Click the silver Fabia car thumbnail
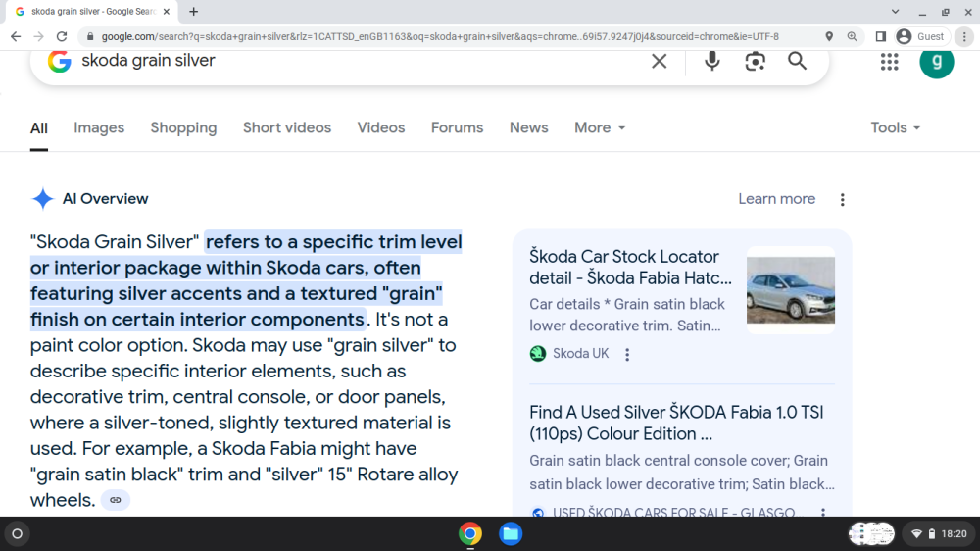The image size is (980, 551). click(791, 289)
